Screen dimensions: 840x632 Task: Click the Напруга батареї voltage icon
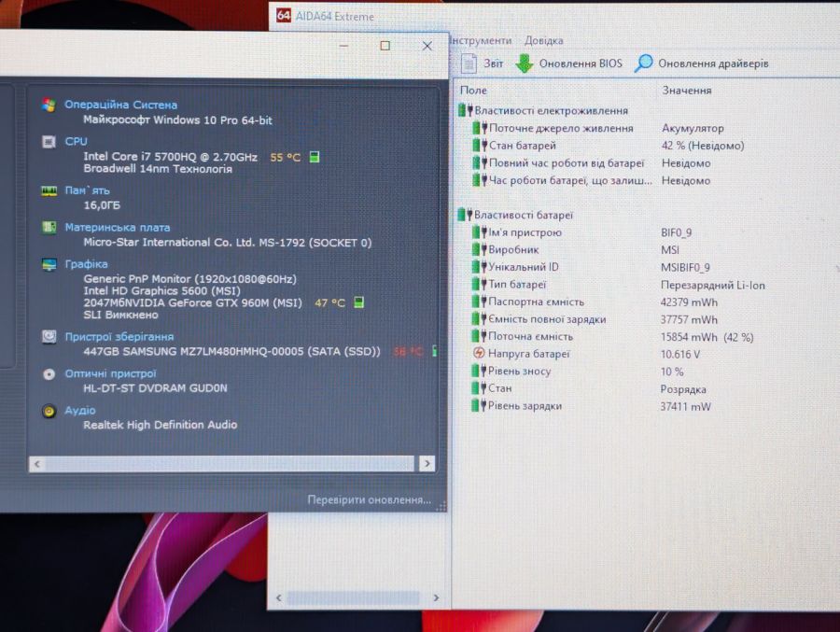click(x=479, y=353)
